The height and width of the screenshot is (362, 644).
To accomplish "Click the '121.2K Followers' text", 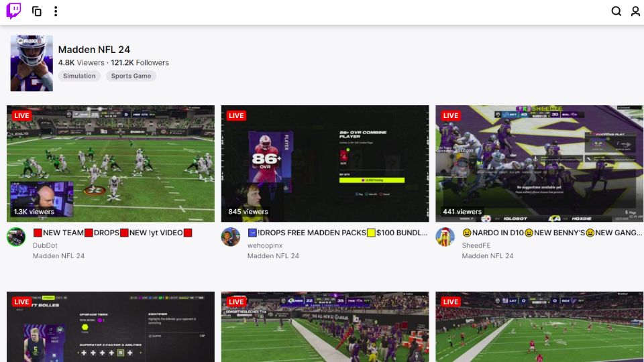I will point(140,63).
